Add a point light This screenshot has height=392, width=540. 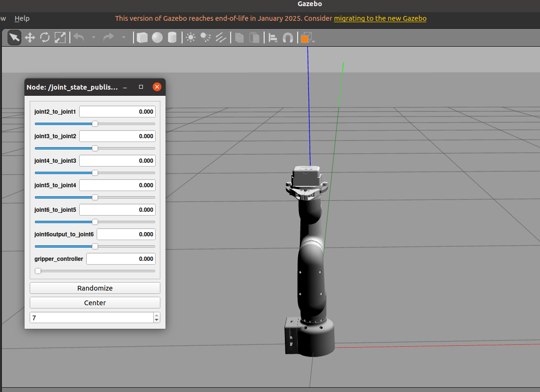[191, 38]
